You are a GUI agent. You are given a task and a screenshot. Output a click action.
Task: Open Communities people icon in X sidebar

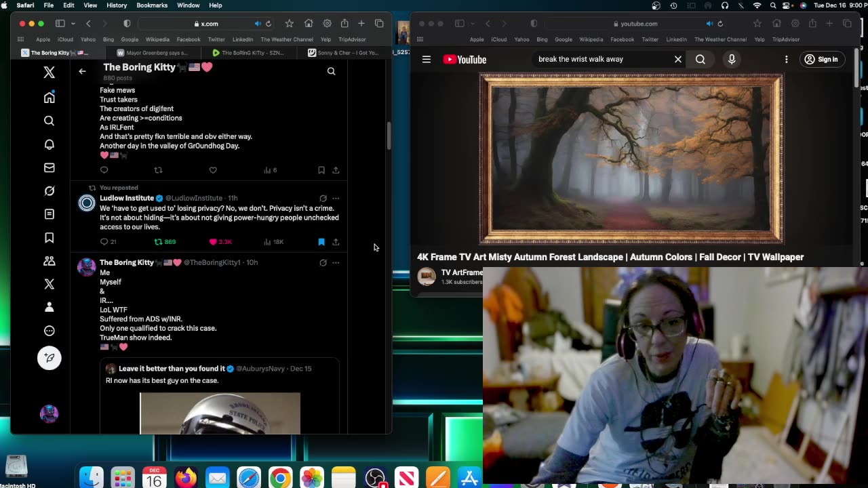[49, 261]
